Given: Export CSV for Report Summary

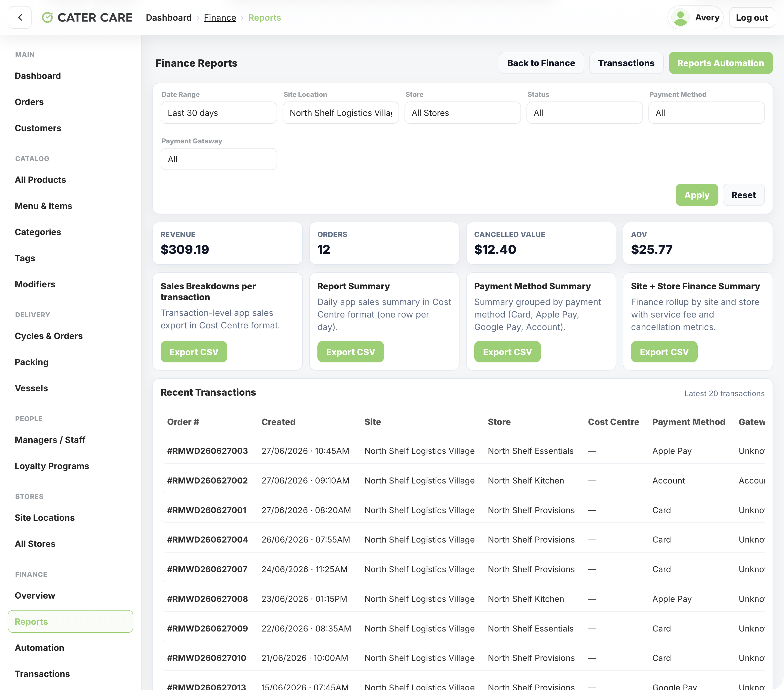Looking at the screenshot, I should [x=351, y=352].
